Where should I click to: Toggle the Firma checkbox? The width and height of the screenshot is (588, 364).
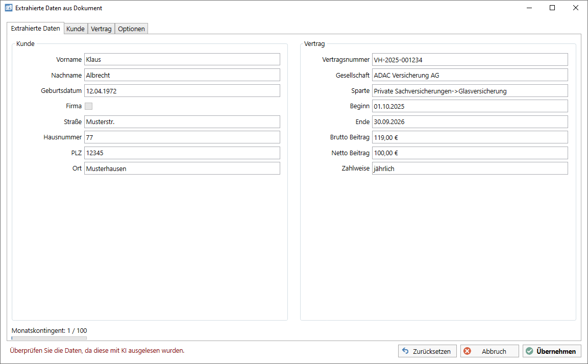[88, 106]
